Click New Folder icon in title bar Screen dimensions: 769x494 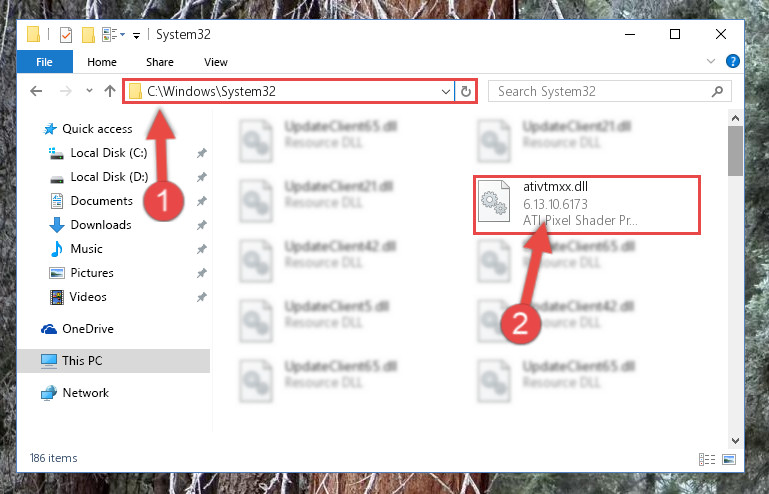pos(88,35)
